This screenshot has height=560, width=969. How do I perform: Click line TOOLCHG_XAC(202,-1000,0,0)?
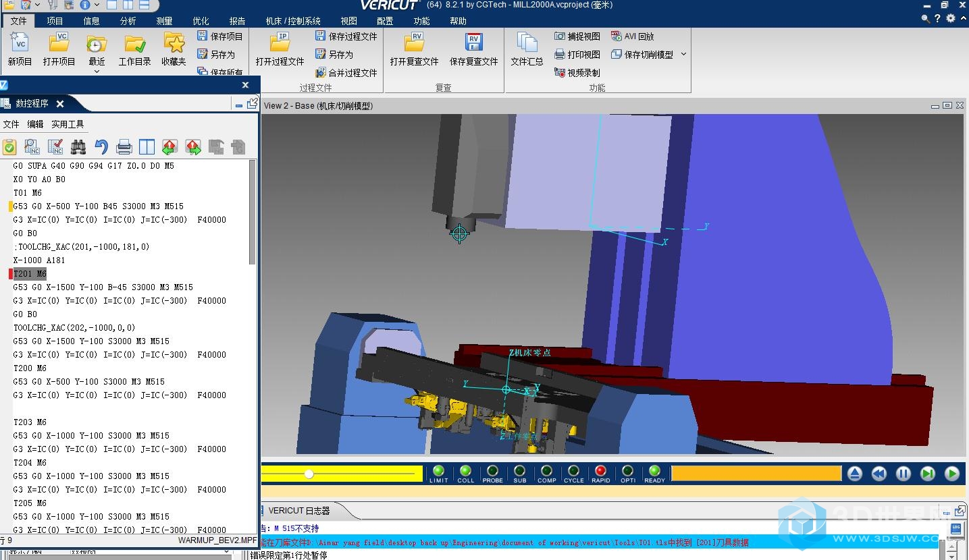74,328
